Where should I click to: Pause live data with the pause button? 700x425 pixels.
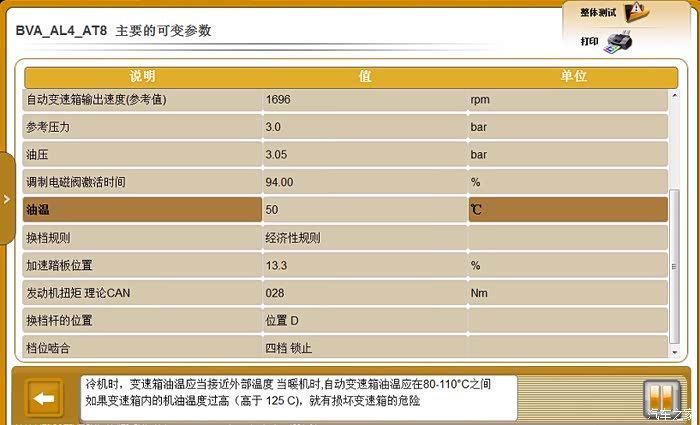[662, 398]
